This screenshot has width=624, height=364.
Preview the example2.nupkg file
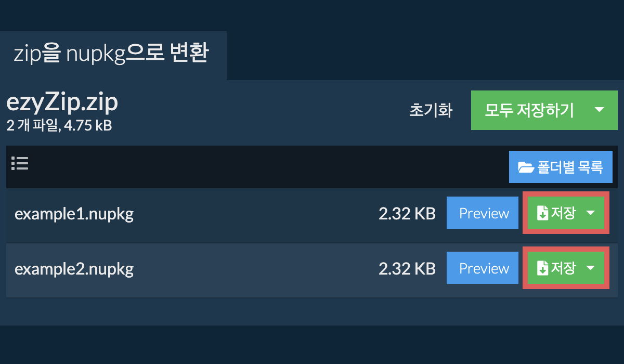(484, 268)
